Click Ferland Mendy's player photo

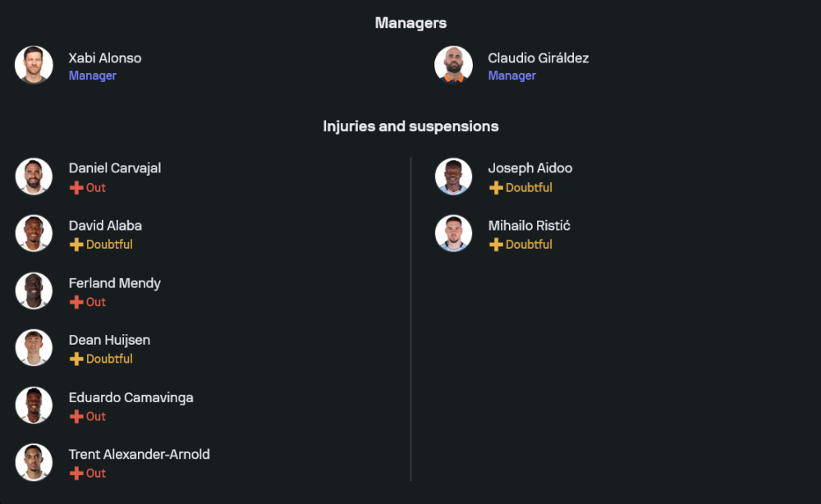pos(34,291)
